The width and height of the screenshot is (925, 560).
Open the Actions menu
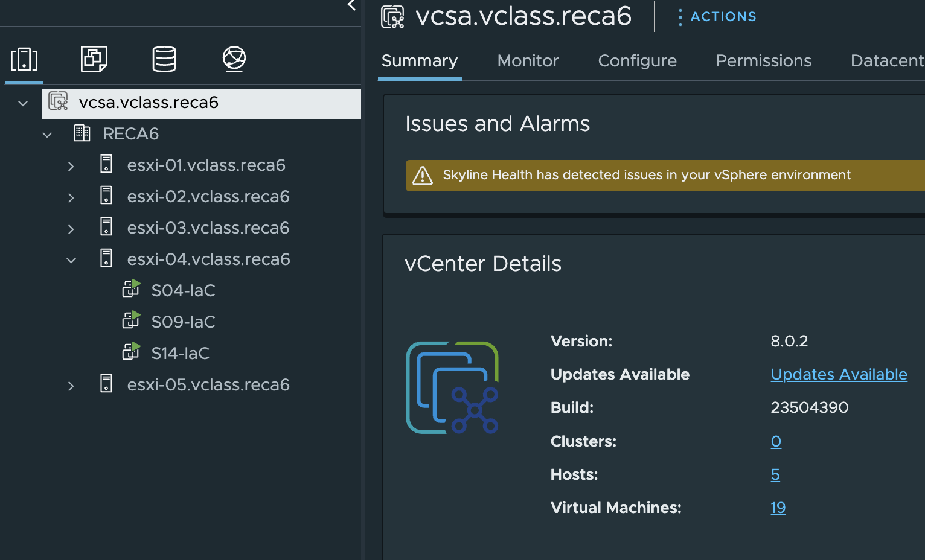(x=717, y=17)
